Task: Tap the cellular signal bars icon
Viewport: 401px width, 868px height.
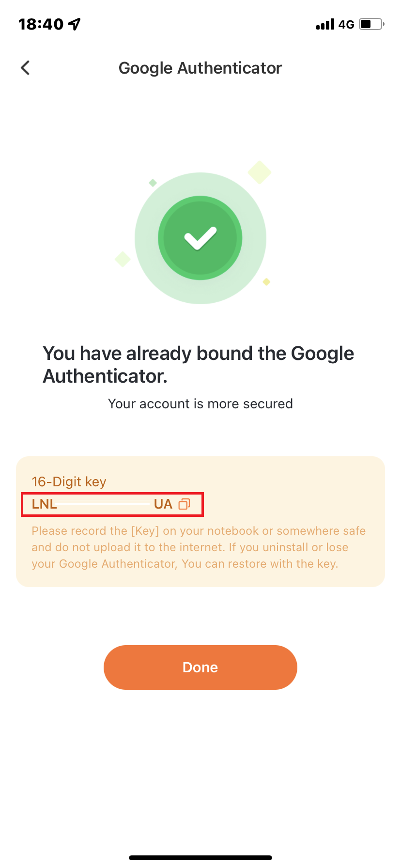Action: 325,24
